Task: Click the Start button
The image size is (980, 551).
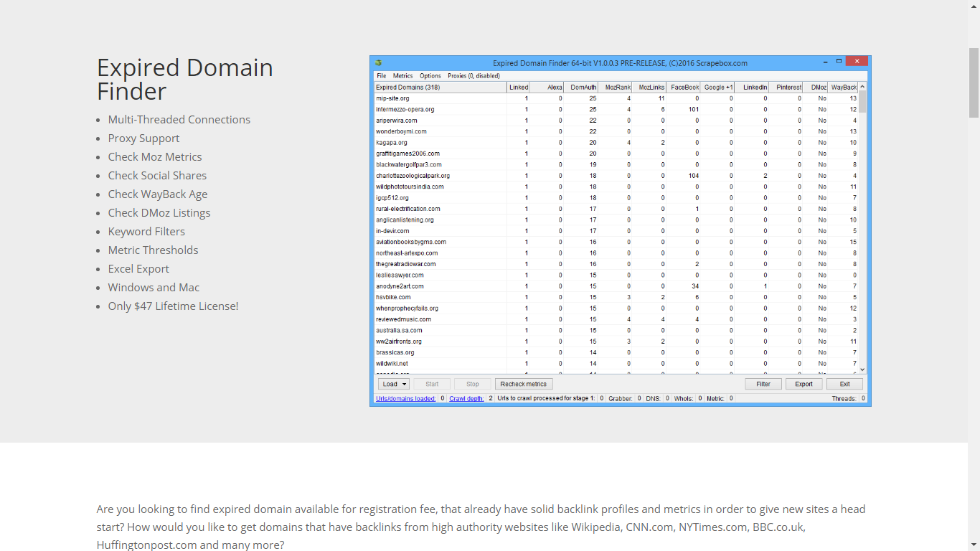Action: coord(432,384)
